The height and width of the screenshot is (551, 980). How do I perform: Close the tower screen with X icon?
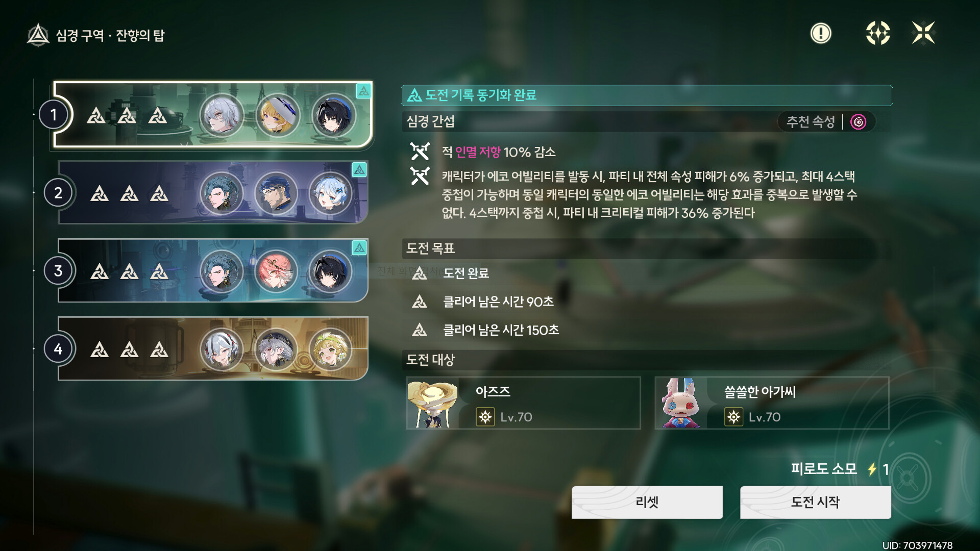(923, 33)
